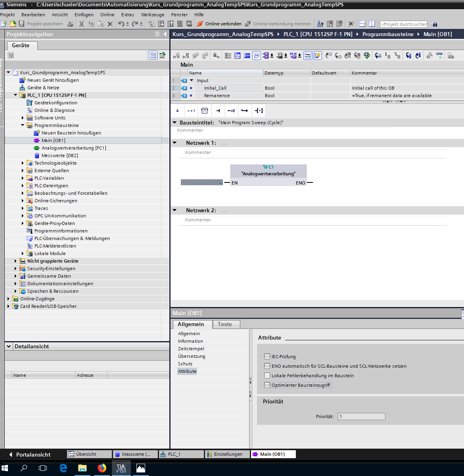Enable the IEC-Prüfung checkbox
This screenshot has height=476, width=464.
tap(267, 357)
